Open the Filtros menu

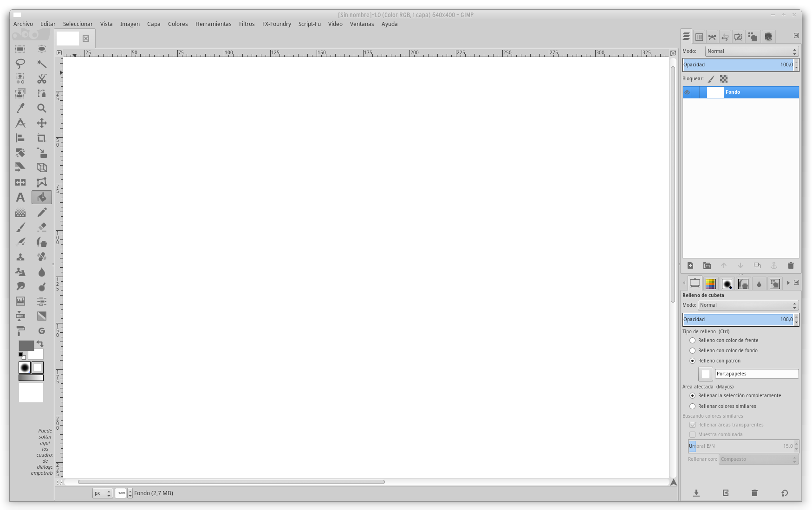tap(247, 24)
